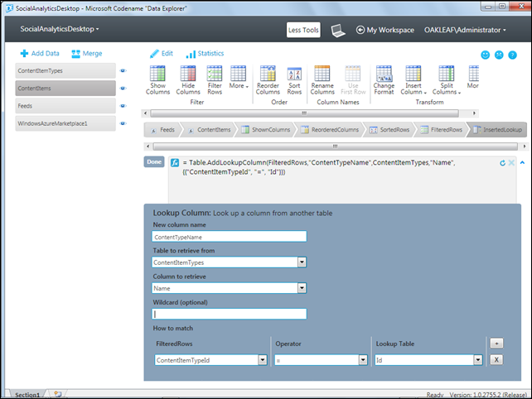The image size is (532, 399).
Task: Click the Reorder Columns icon
Action: [x=268, y=75]
